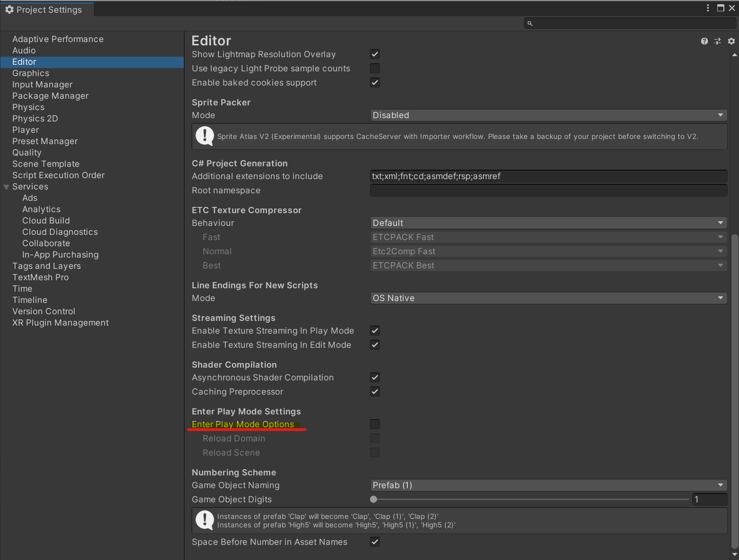Close the Project Settings window
Image resolution: width=739 pixels, height=560 pixels.
click(x=732, y=8)
